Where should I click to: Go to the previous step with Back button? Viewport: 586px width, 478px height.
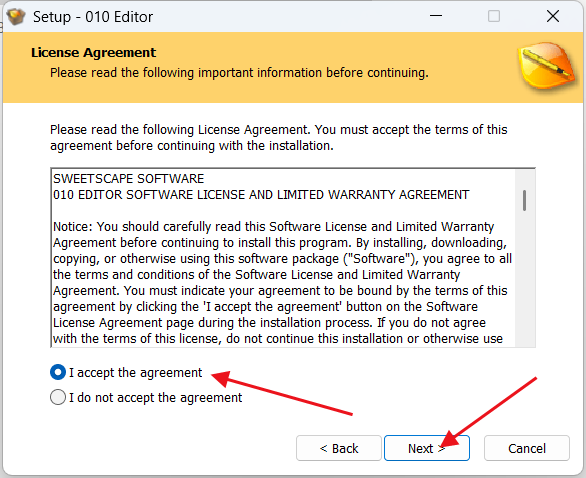(339, 448)
